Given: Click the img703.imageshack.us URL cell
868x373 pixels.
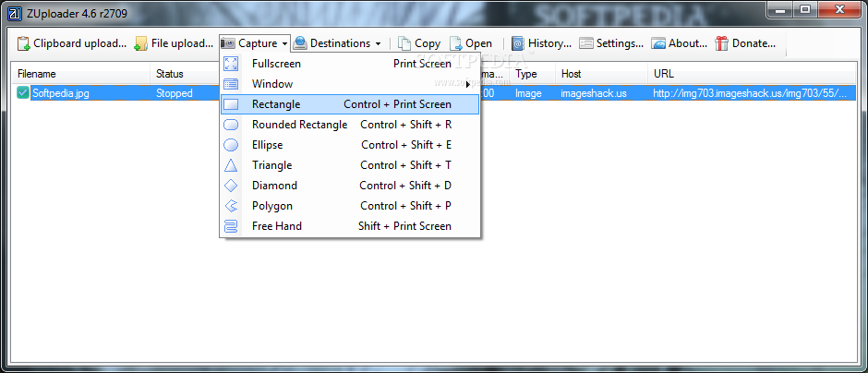Looking at the screenshot, I should [750, 93].
